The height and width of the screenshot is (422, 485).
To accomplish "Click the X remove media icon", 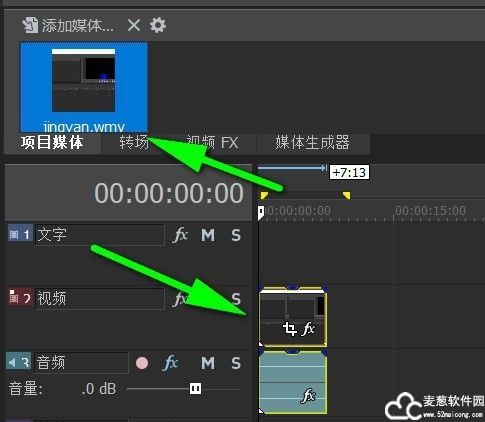I will 134,25.
